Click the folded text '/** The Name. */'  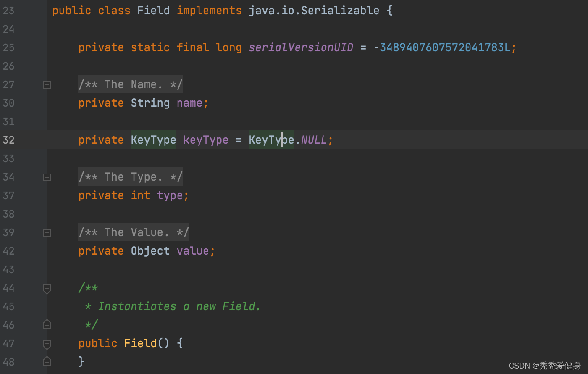pyautogui.click(x=131, y=84)
